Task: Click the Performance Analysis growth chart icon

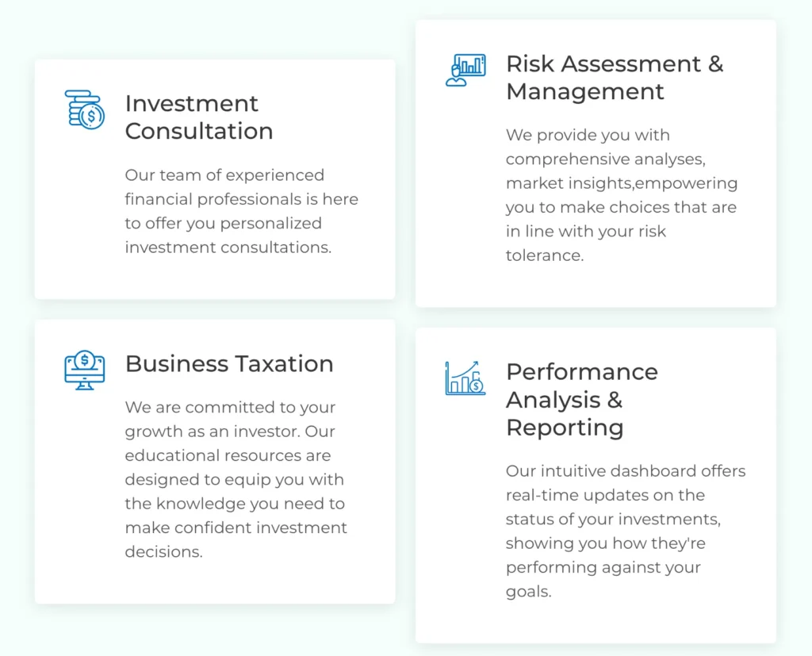Action: point(465,378)
